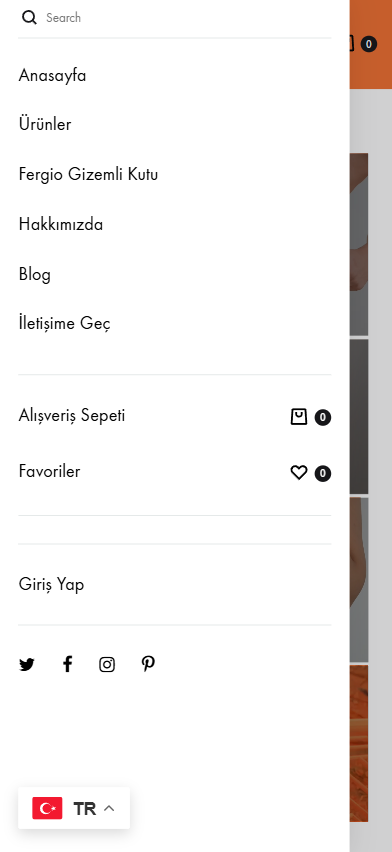Open the TR language dropdown label

[x=85, y=809]
